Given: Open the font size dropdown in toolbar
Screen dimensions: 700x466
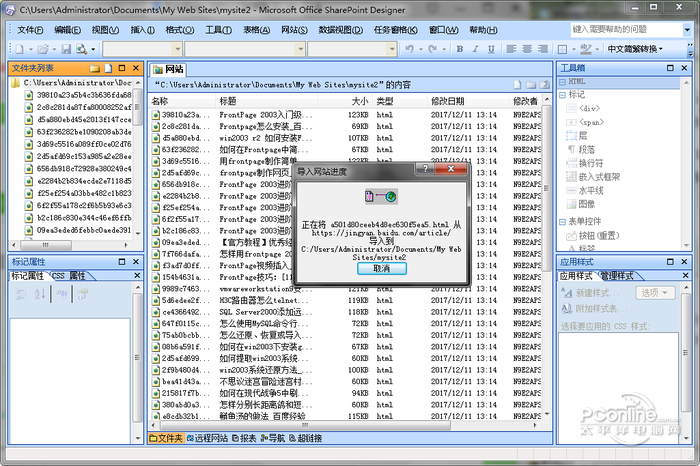Looking at the screenshot, I should tap(392, 49).
